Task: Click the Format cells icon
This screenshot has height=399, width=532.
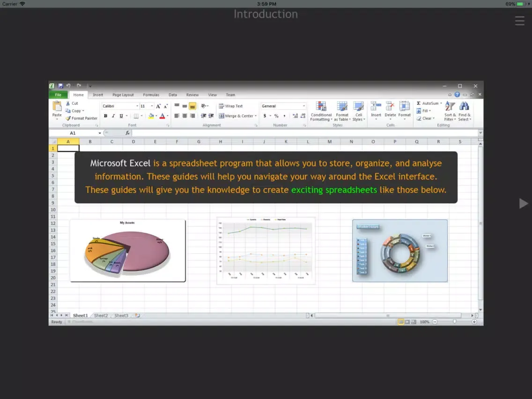Action: click(x=404, y=106)
